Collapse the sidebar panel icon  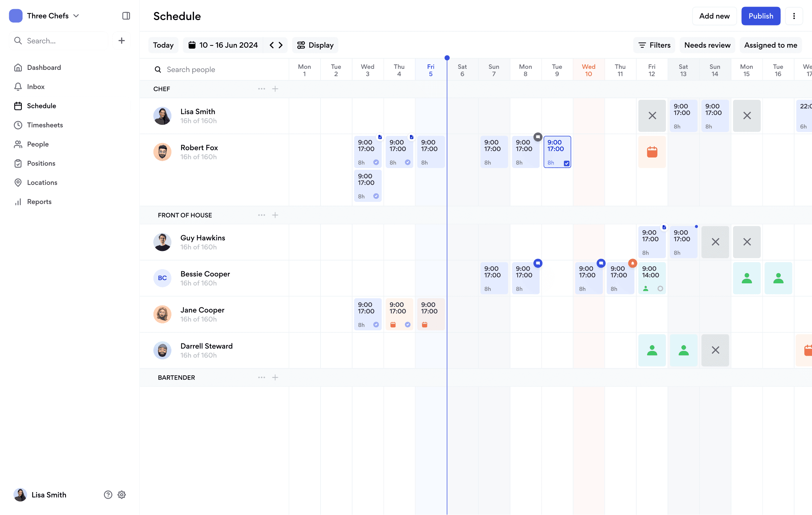pyautogui.click(x=126, y=16)
